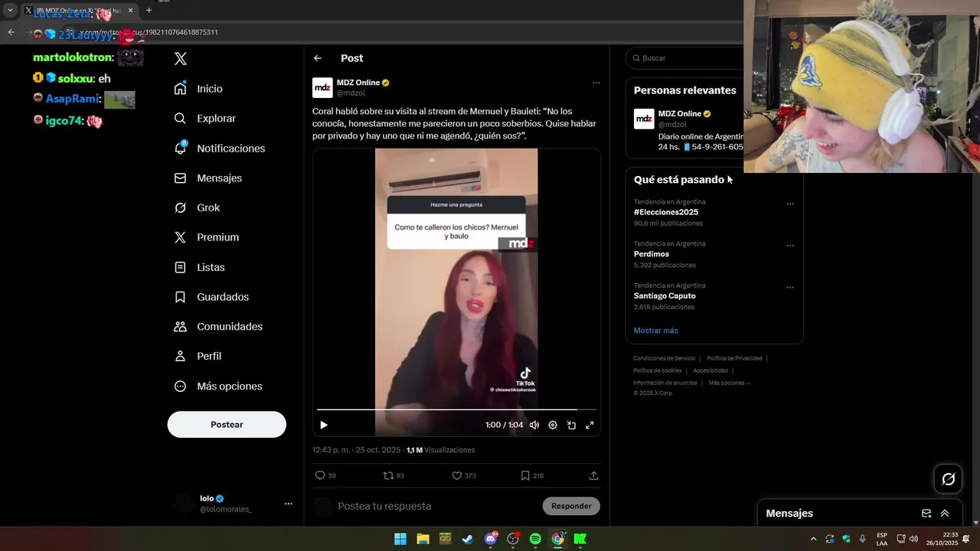Open Discord from the taskbar
This screenshot has height=551, width=980.
[491, 539]
